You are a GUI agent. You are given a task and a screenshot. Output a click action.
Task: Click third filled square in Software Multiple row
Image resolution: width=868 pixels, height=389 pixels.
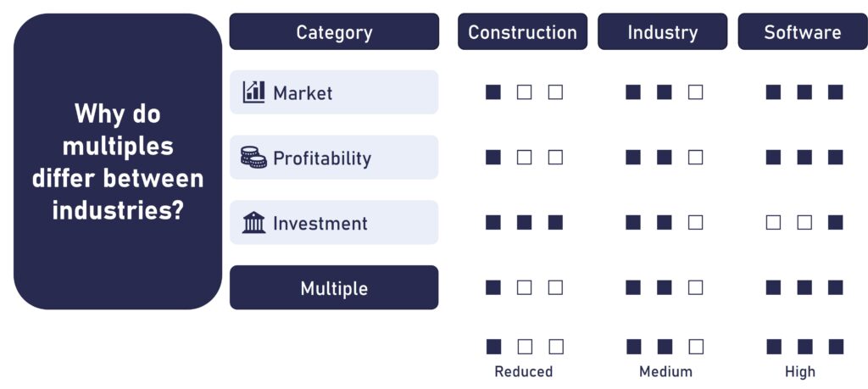(835, 288)
